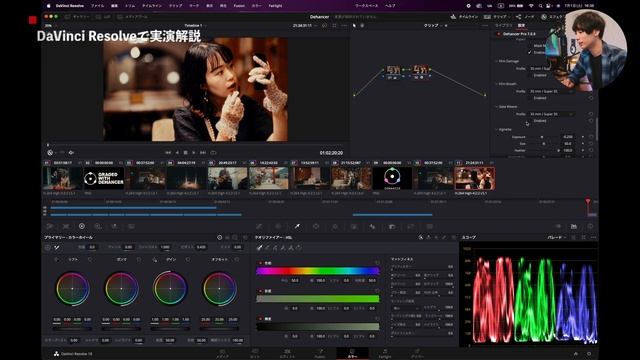Select the Qualifier eyedropper palette icon
The width and height of the screenshot is (640, 360).
298,226
